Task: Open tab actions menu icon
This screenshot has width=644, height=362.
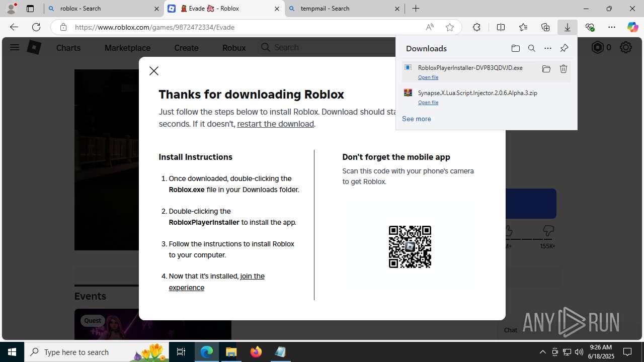Action: (30, 9)
